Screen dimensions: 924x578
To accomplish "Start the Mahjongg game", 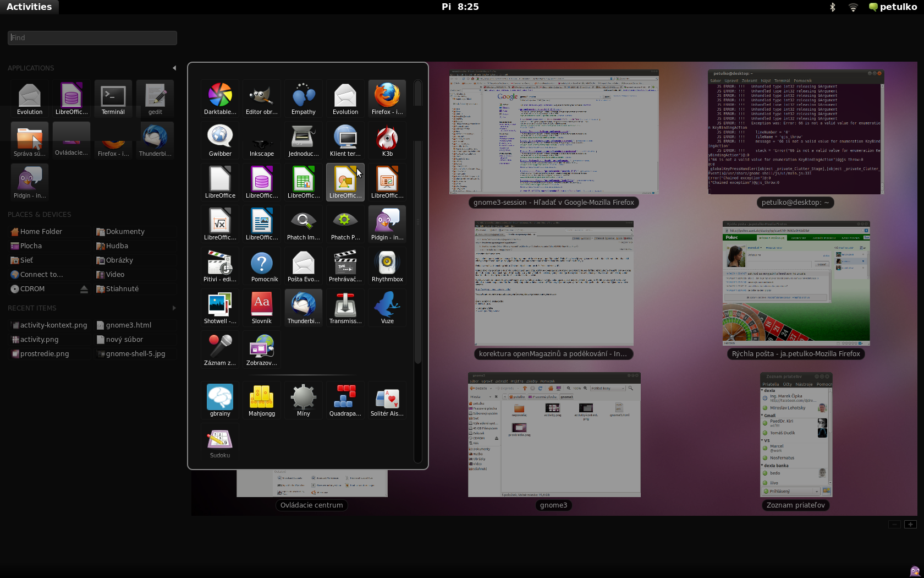I will tap(262, 400).
